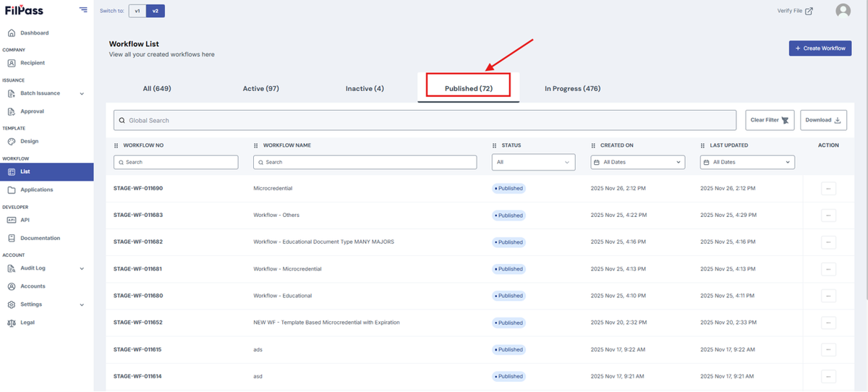Click drag handle icon beside CREATED ON

tap(593, 145)
